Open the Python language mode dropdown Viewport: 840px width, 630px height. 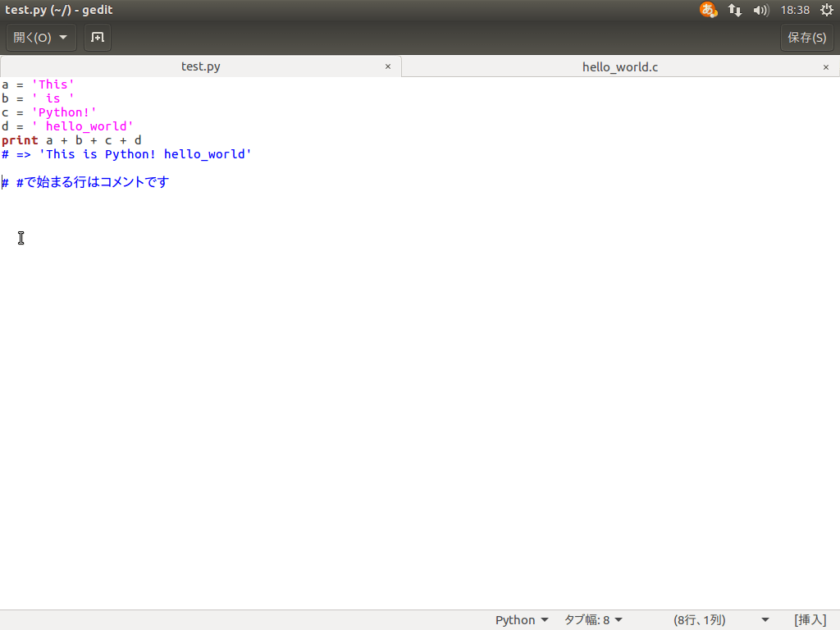pyautogui.click(x=522, y=619)
